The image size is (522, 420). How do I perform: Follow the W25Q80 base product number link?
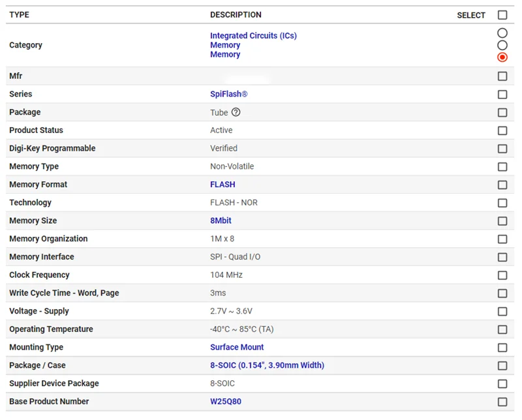coord(225,401)
